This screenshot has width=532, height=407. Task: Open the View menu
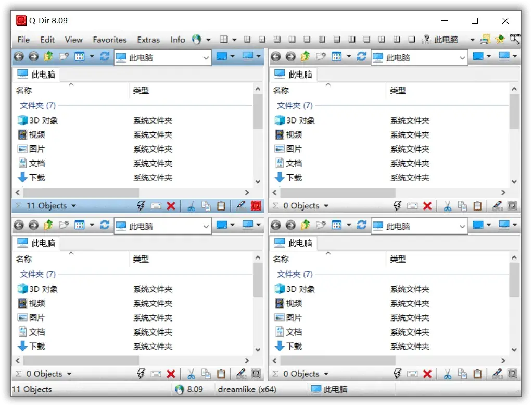(x=73, y=40)
